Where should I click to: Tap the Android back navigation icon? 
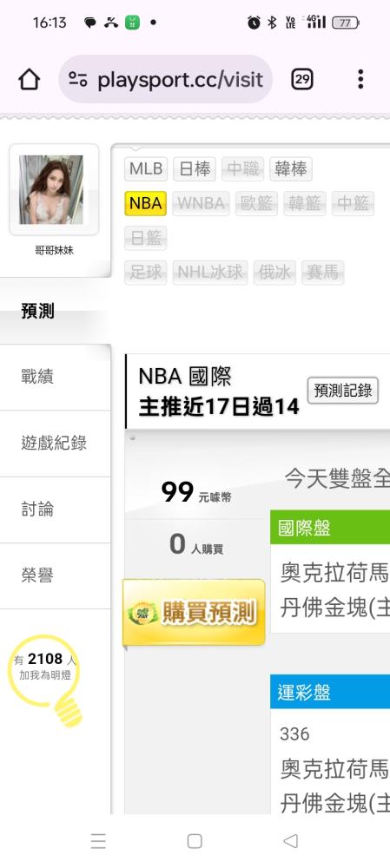290,841
